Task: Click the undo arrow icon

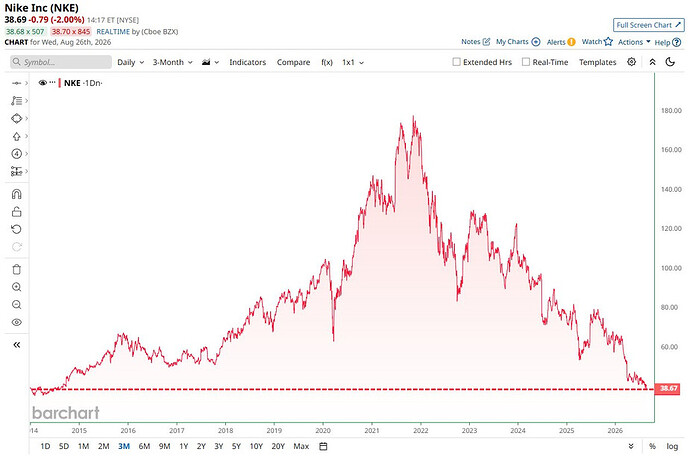Action: [16, 229]
